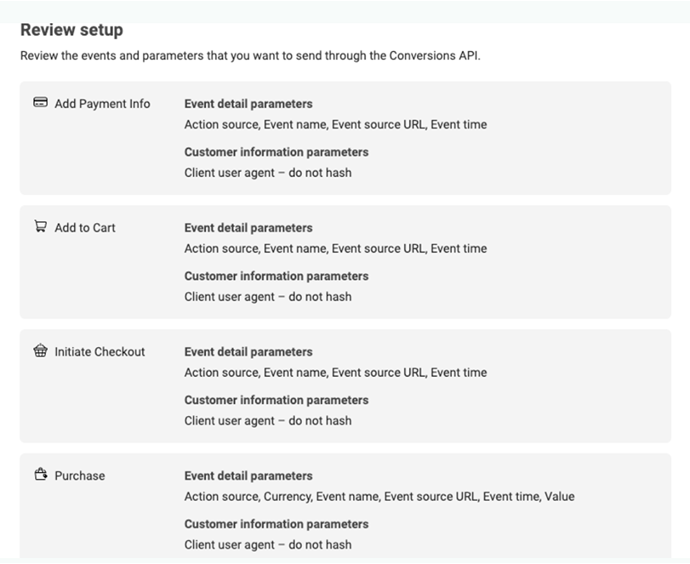Select the Purchase event label
This screenshot has width=690, height=564.
pos(79,476)
